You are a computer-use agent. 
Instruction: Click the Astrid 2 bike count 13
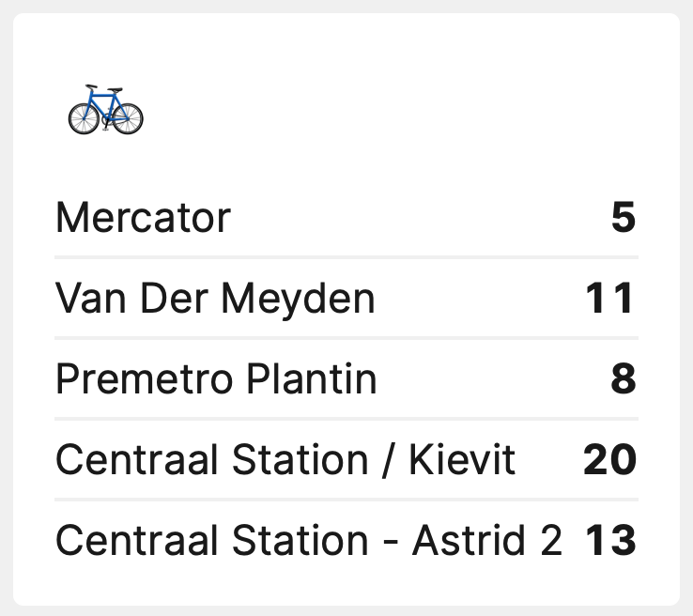[x=610, y=542]
